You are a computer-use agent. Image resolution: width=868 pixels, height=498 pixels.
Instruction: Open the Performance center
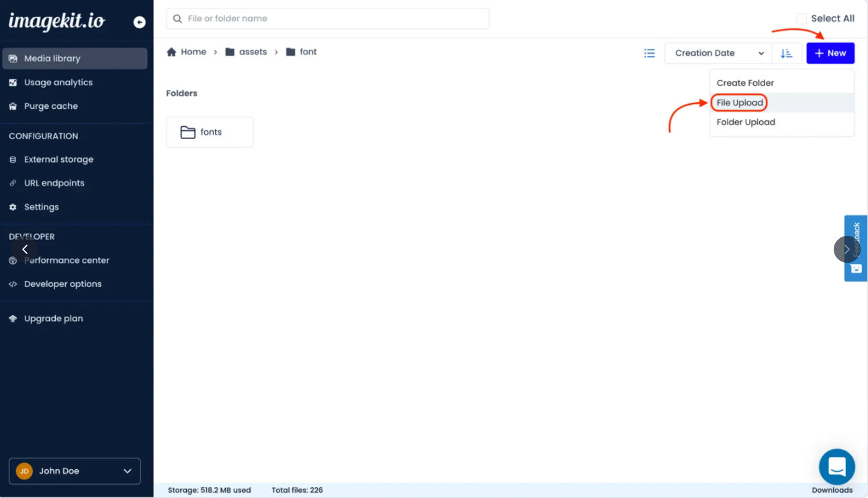[x=67, y=260]
